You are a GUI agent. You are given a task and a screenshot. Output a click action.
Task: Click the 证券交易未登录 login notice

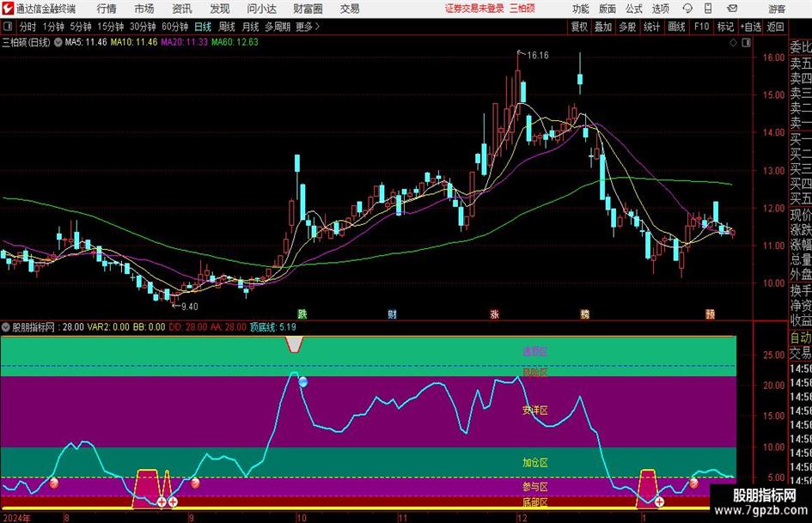point(474,9)
